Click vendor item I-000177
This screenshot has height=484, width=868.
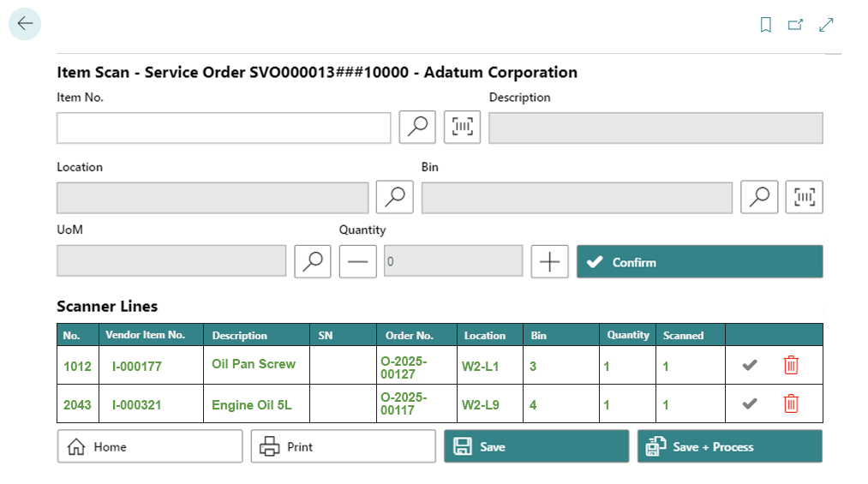click(x=137, y=366)
